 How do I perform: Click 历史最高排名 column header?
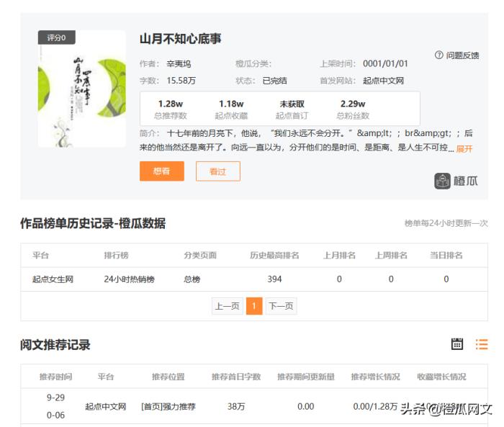pos(274,256)
